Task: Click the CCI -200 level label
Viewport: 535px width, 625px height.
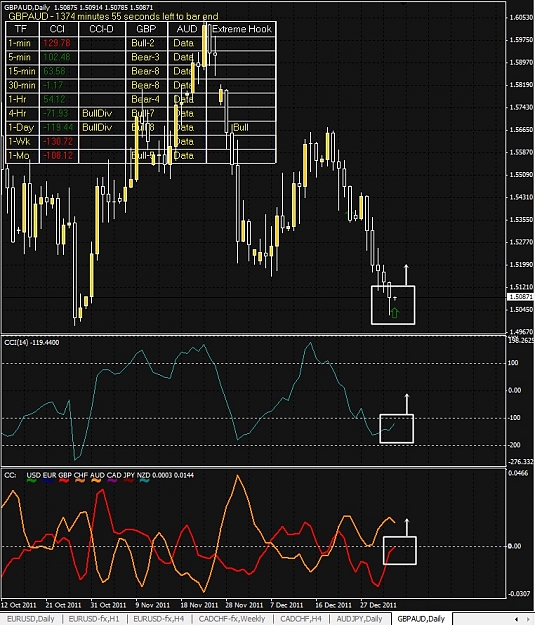Action: 515,445
